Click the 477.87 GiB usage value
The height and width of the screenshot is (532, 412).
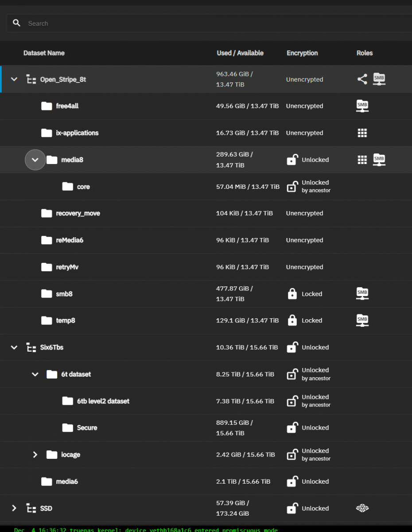[234, 293]
